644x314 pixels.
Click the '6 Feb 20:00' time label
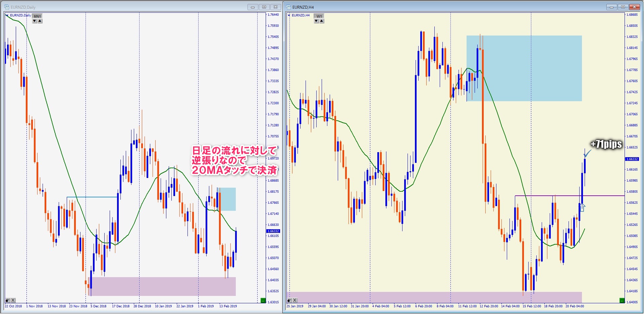pyautogui.click(x=424, y=306)
